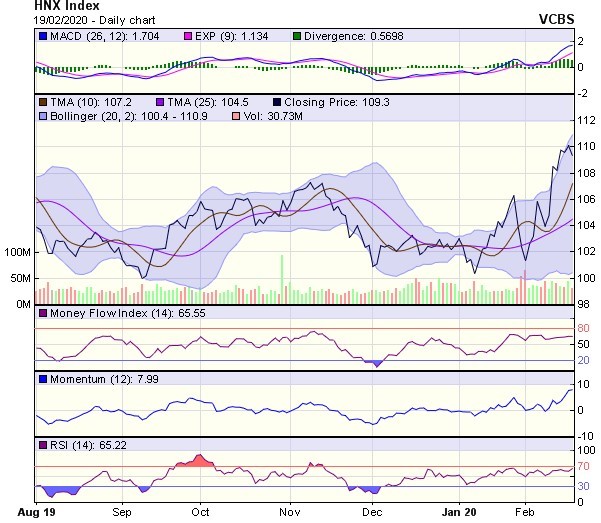Click the VCBS label at top right

tap(556, 18)
